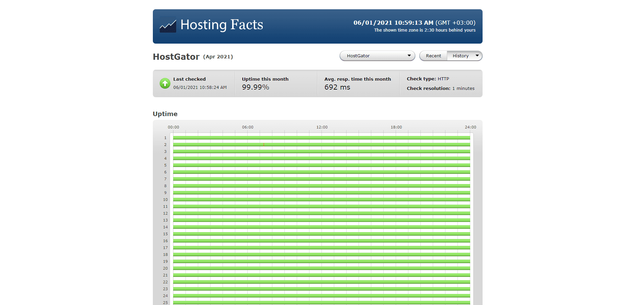Click the Uptime section heading

165,114
